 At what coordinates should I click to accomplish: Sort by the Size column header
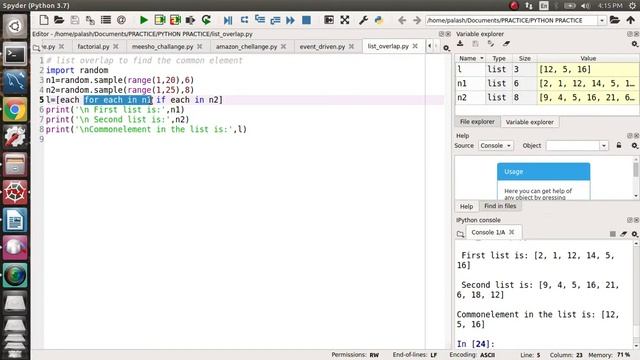[524, 58]
